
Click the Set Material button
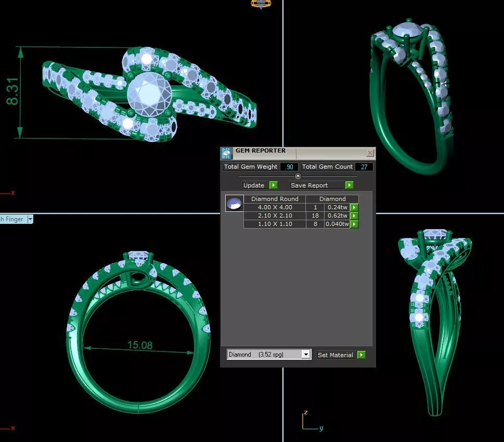(337, 355)
